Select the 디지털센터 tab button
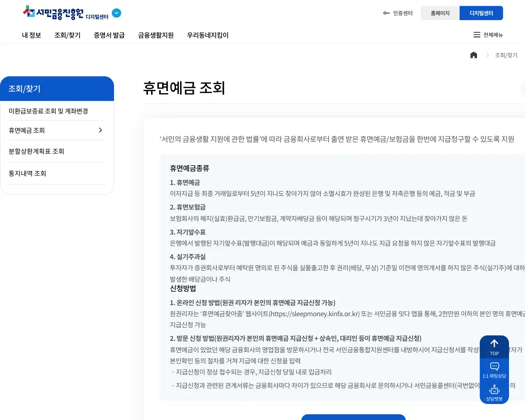 point(481,13)
